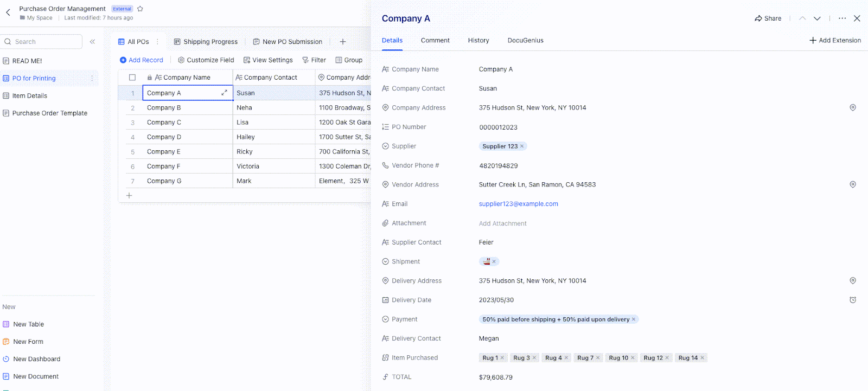Select the Company B cell
868x391 pixels.
187,108
